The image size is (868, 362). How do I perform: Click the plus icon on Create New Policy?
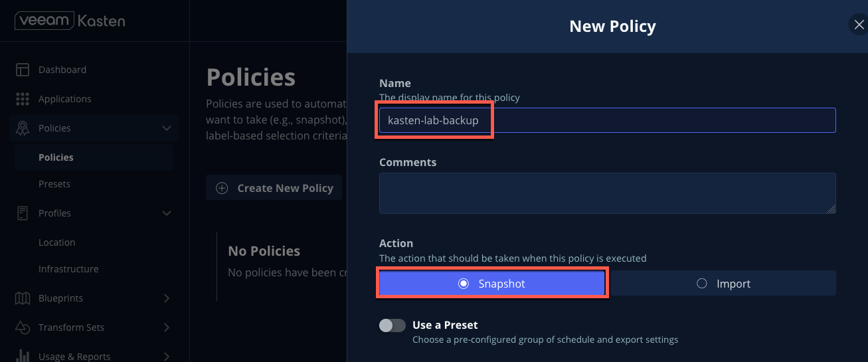tap(222, 188)
